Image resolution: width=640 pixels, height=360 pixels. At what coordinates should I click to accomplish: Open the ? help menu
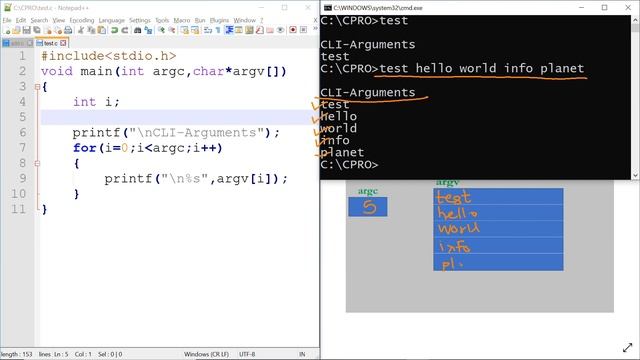(x=262, y=20)
